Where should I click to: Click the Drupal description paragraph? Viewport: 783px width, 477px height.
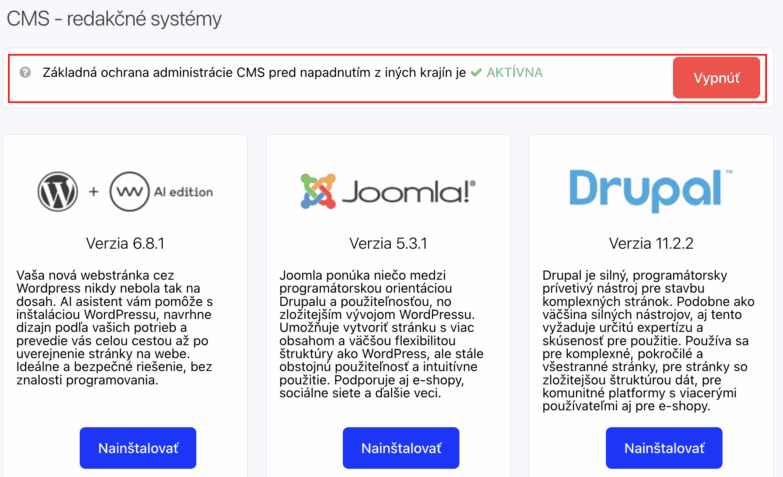648,341
